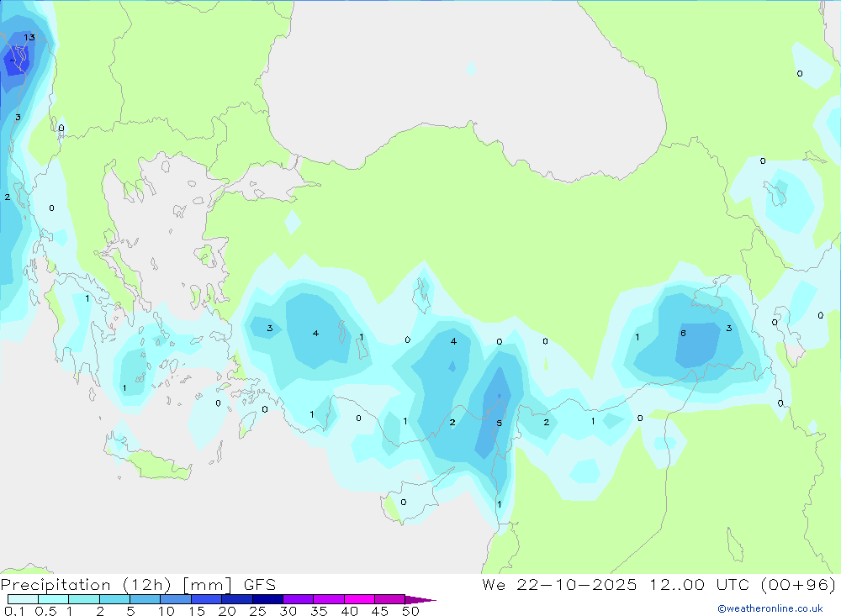Click the '10' legend scale label
Viewport: 841px width, 616px height.
point(166,611)
